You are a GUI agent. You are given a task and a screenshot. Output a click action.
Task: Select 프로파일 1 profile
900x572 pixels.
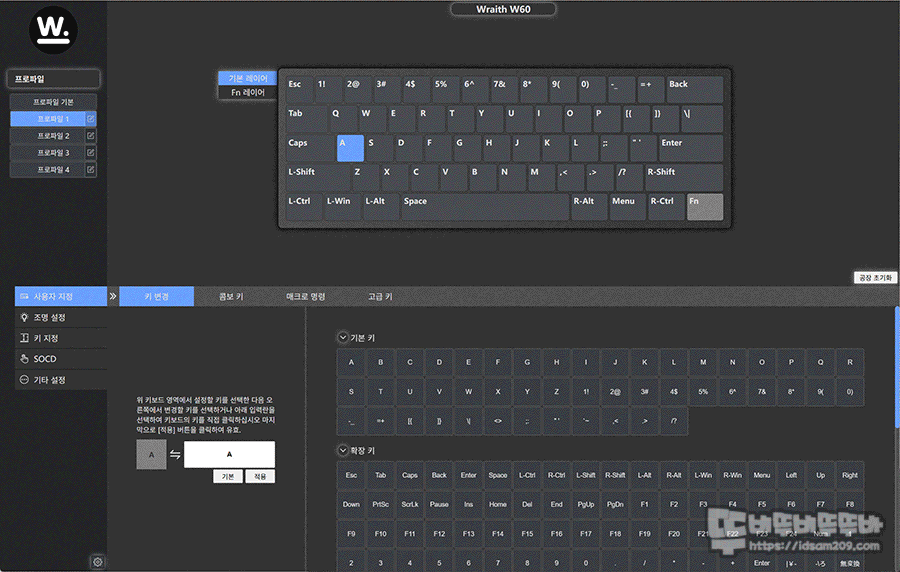tap(48, 119)
